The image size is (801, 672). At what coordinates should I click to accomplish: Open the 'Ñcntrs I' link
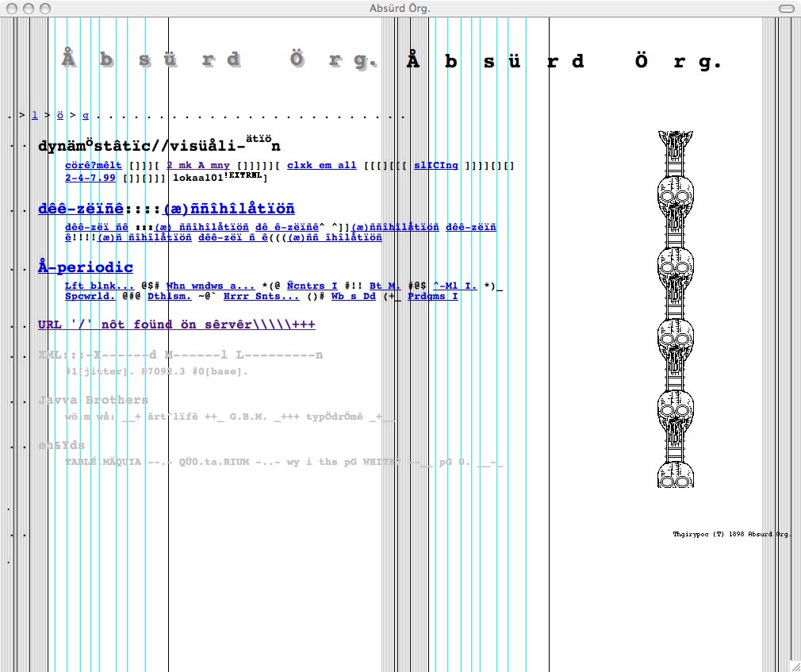312,286
